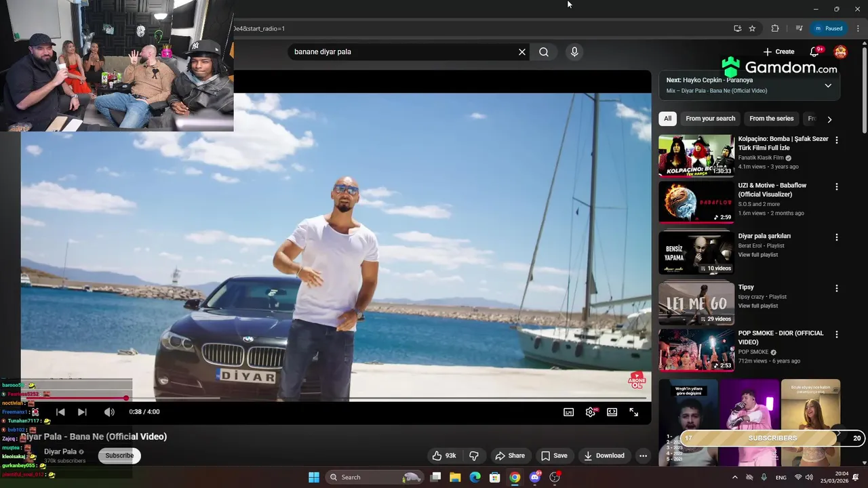Click the install app icon in address bar
This screenshot has height=488, width=868.
737,28
